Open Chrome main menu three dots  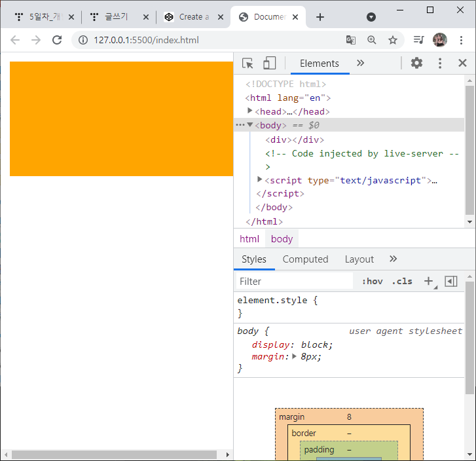pyautogui.click(x=461, y=40)
